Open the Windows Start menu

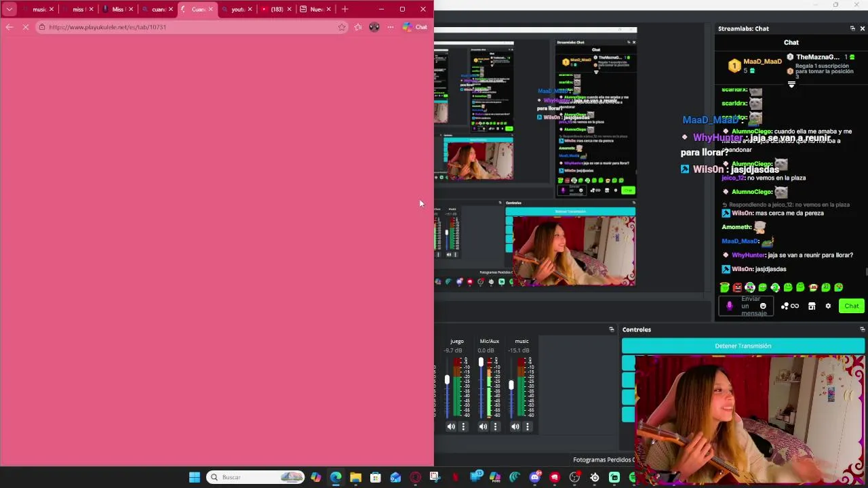[x=195, y=477]
